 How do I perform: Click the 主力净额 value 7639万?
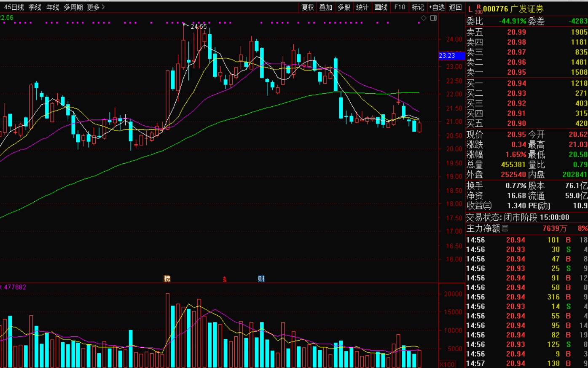554,228
